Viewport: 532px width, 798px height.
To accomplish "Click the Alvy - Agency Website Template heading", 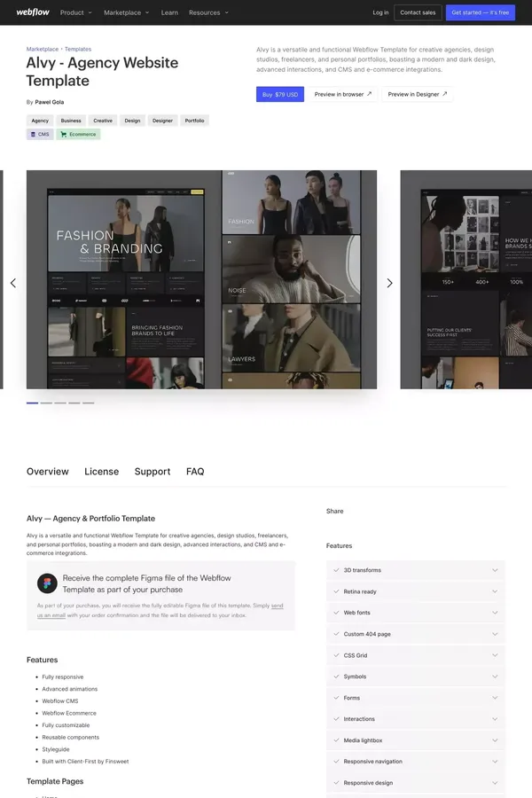I will pyautogui.click(x=102, y=71).
